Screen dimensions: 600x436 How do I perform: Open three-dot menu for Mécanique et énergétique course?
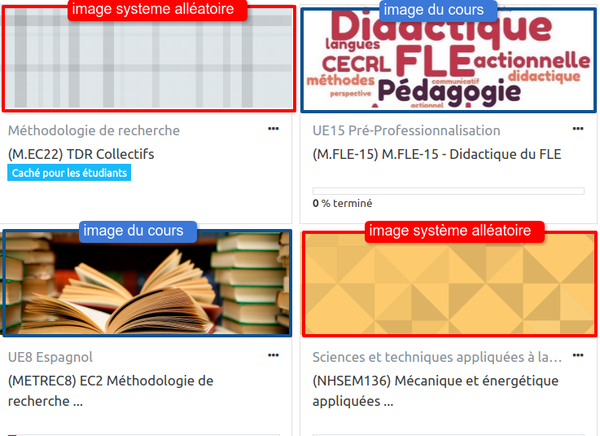click(x=578, y=356)
